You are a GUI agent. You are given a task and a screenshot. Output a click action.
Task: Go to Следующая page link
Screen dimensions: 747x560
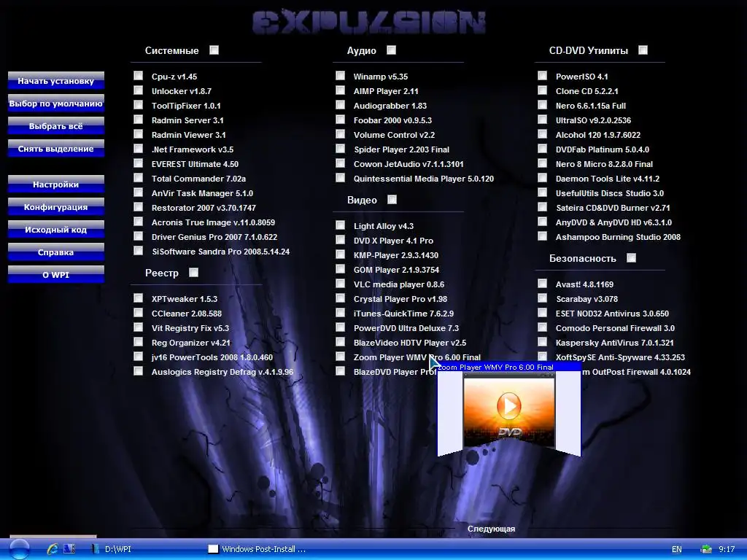tap(491, 529)
